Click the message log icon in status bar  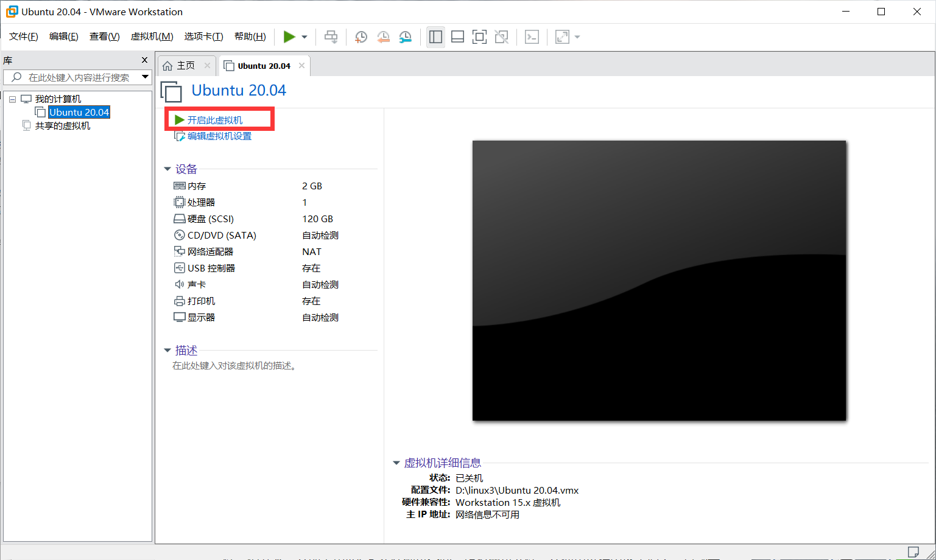[913, 552]
